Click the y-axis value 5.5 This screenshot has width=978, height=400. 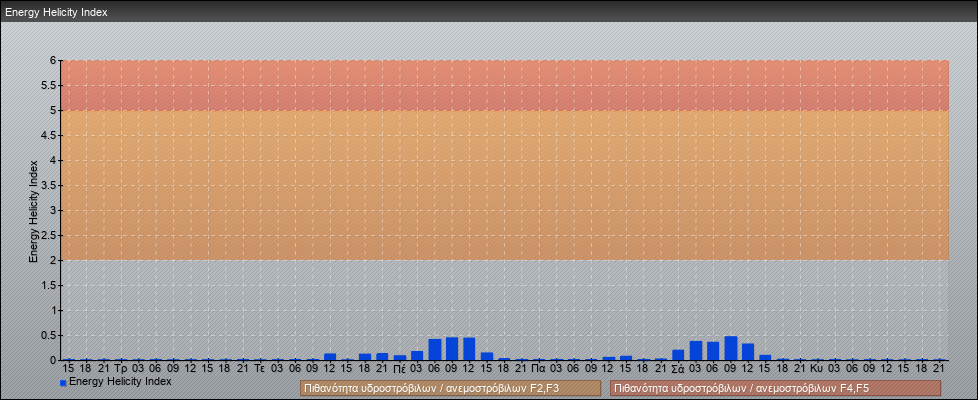[50, 85]
